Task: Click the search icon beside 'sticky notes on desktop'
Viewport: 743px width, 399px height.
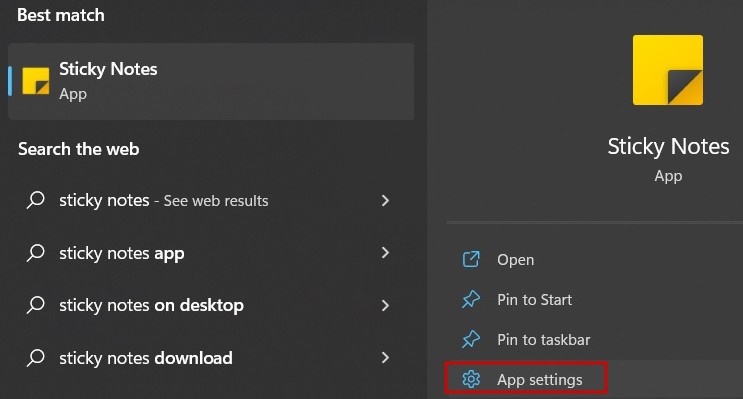Action: point(36,305)
